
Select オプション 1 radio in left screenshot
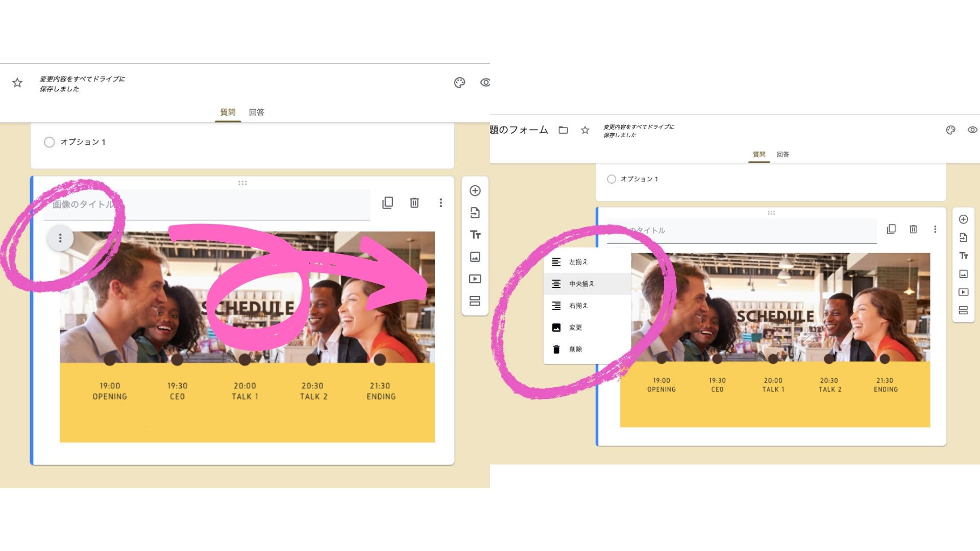[x=49, y=142]
